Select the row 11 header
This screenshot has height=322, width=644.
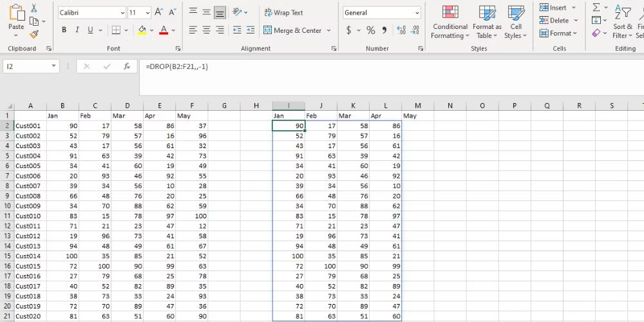click(7, 216)
